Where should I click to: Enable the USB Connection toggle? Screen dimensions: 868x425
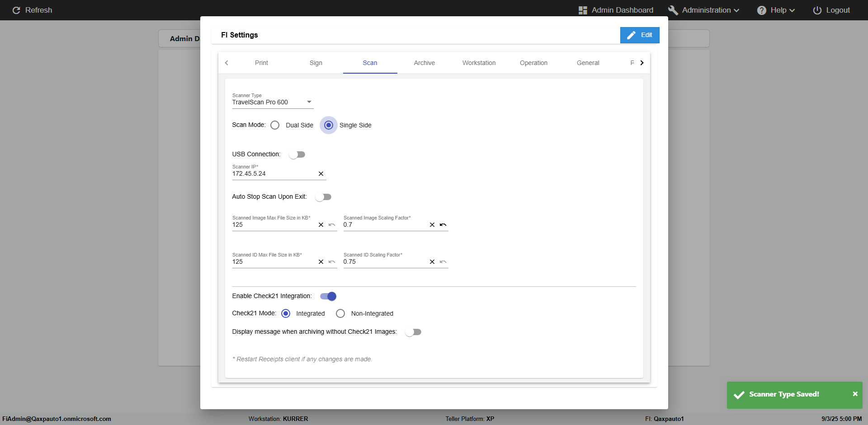tap(297, 154)
